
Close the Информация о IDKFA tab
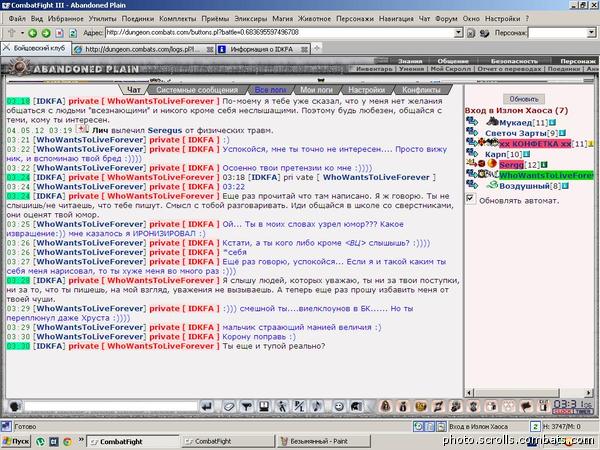[x=304, y=49]
